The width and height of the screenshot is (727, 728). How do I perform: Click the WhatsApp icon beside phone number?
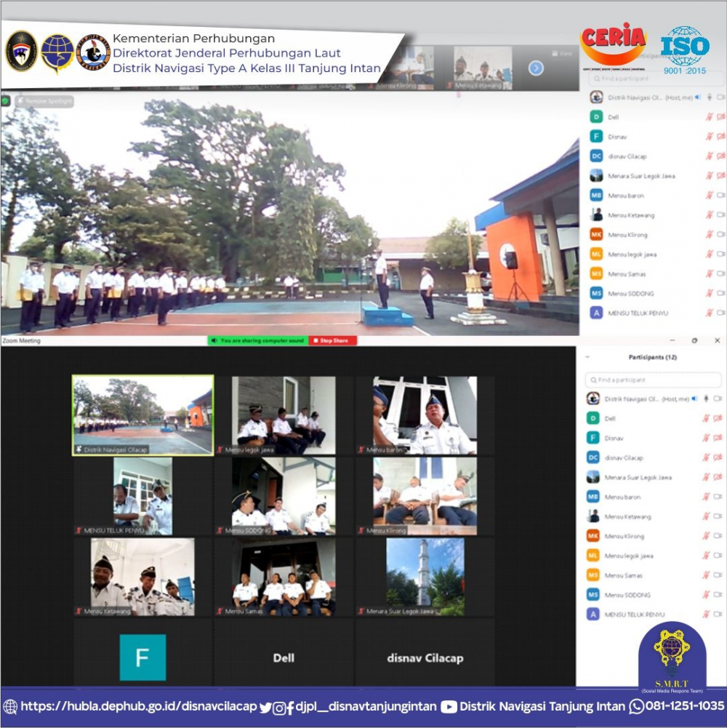[x=636, y=707]
